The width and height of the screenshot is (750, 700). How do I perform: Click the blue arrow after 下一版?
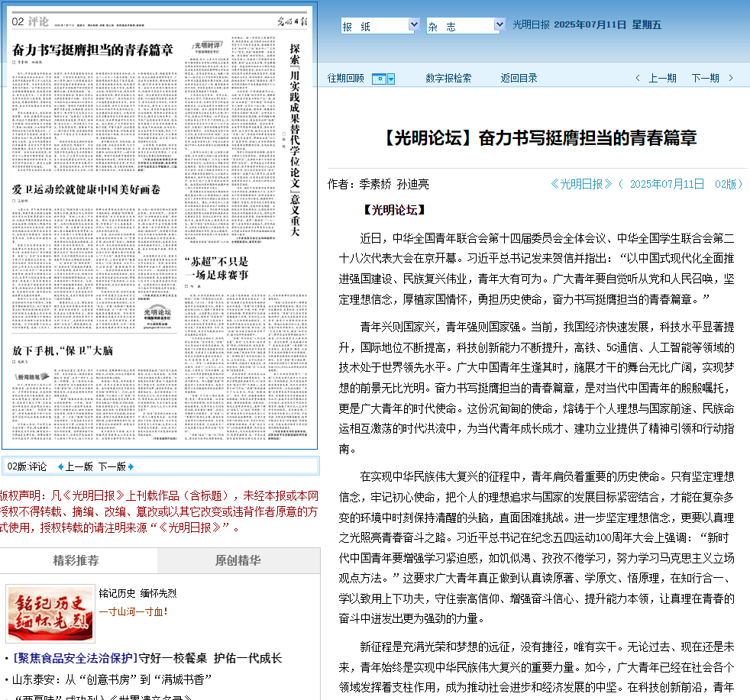point(132,466)
